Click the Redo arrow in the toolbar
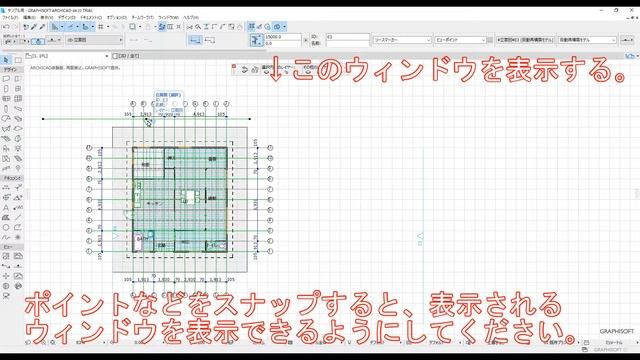The width and height of the screenshot is (640, 360). 14,27
